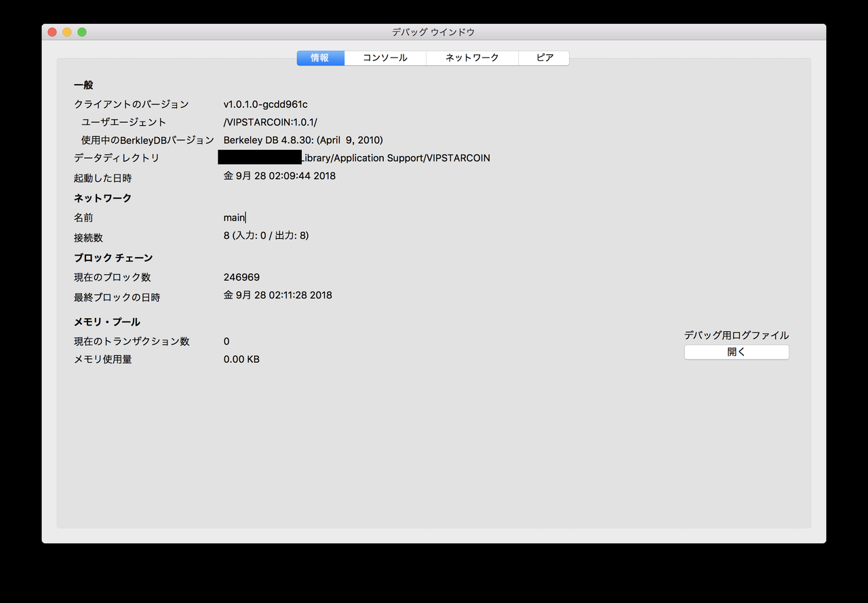Click the ブロック チェーン section heading
868x603 pixels.
(113, 258)
